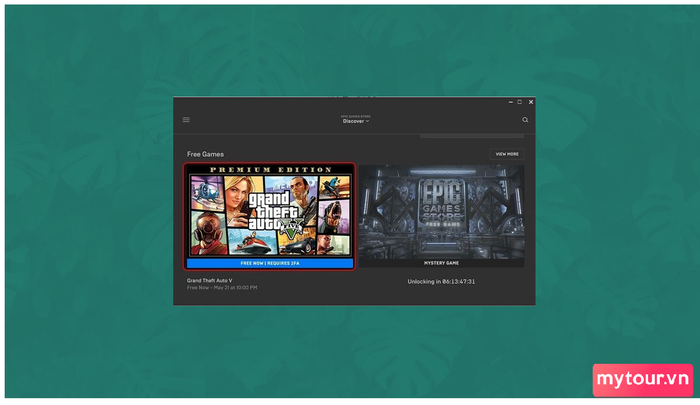The width and height of the screenshot is (700, 405).
Task: Click the Unlocking in countdown text
Action: tap(441, 282)
